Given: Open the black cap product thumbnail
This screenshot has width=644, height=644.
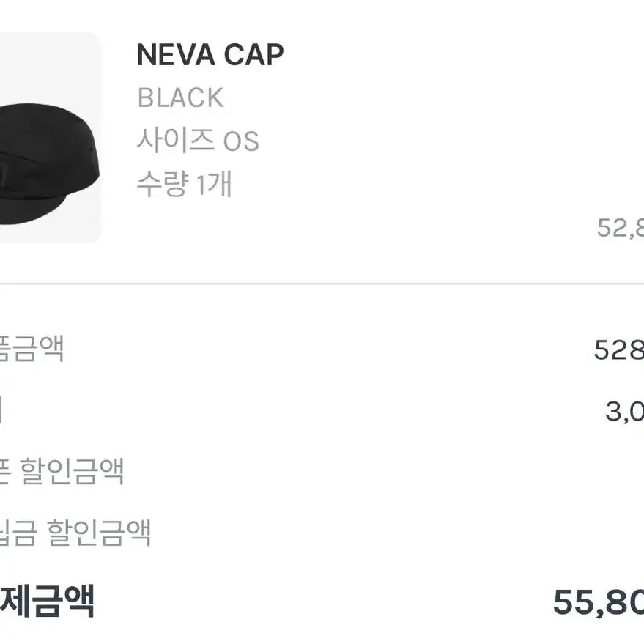Looking at the screenshot, I should (x=50, y=138).
